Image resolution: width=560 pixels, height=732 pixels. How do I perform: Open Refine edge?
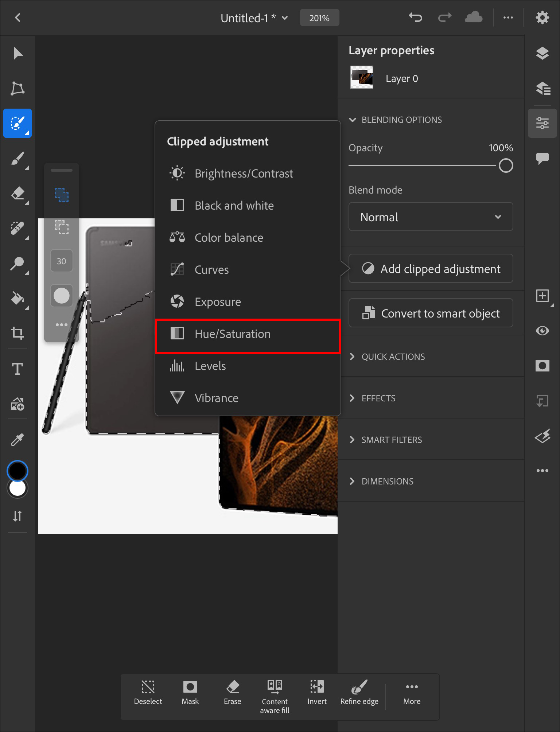[359, 693]
